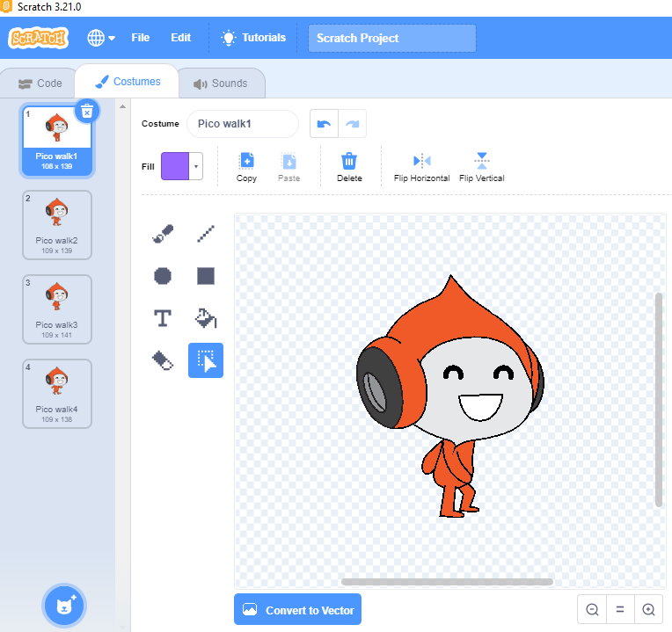Select the Brush tool
672x632 pixels.
point(163,234)
